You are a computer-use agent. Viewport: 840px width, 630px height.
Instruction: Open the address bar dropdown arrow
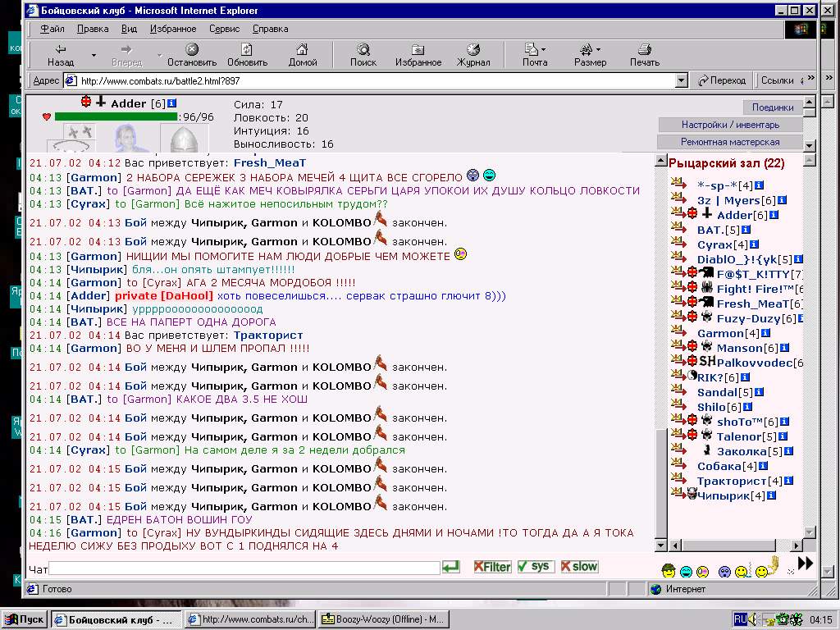[x=682, y=81]
